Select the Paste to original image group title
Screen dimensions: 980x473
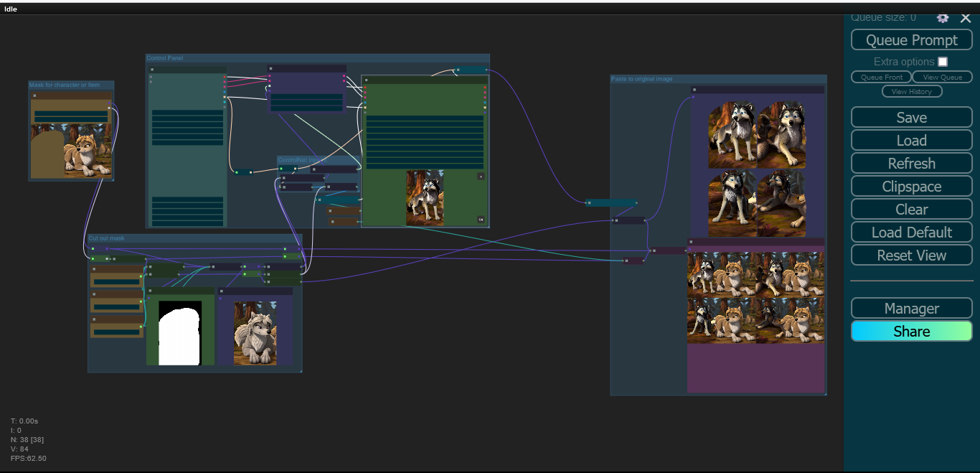[642, 79]
